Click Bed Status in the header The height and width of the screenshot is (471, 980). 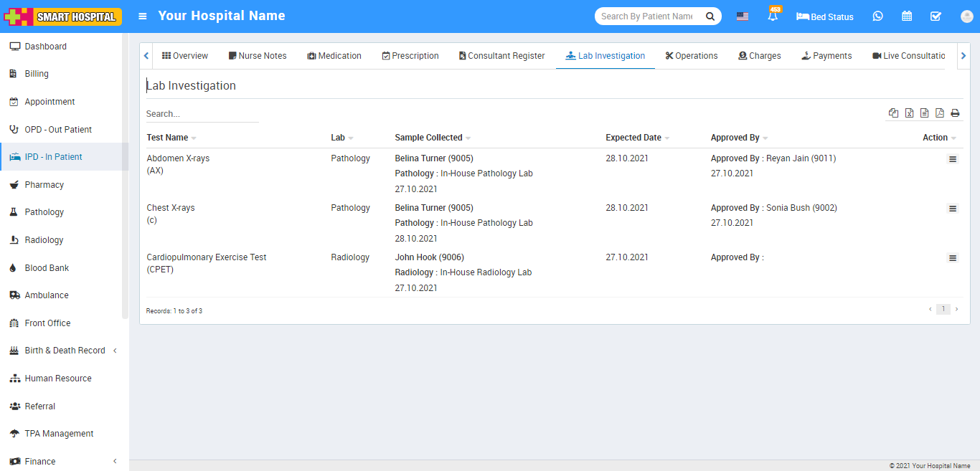pos(825,16)
